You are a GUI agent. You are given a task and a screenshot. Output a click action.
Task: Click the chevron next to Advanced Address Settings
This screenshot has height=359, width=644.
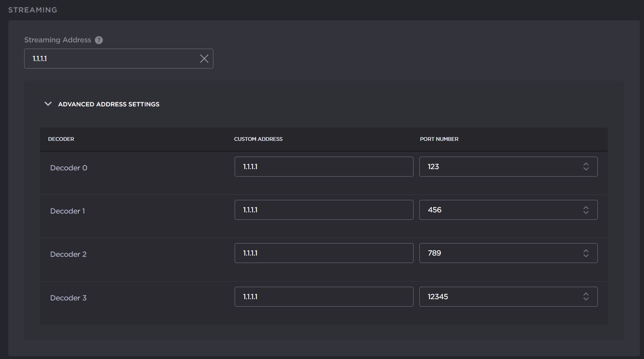coord(48,103)
